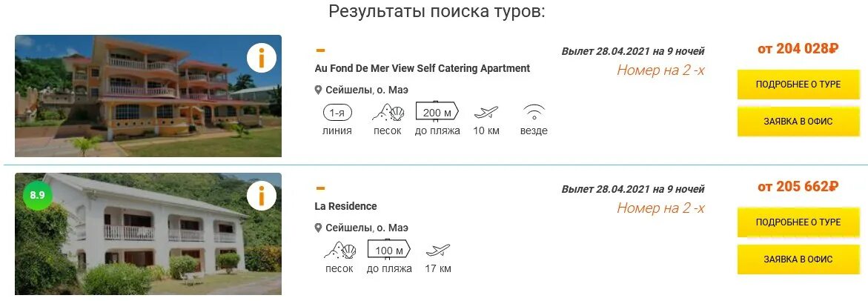Click the 8.9 rating badge
Screen dimensions: 868x301
[x=37, y=195]
